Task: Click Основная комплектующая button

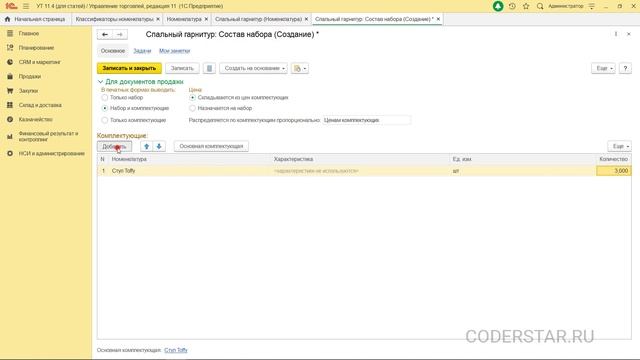Action: coord(211,146)
